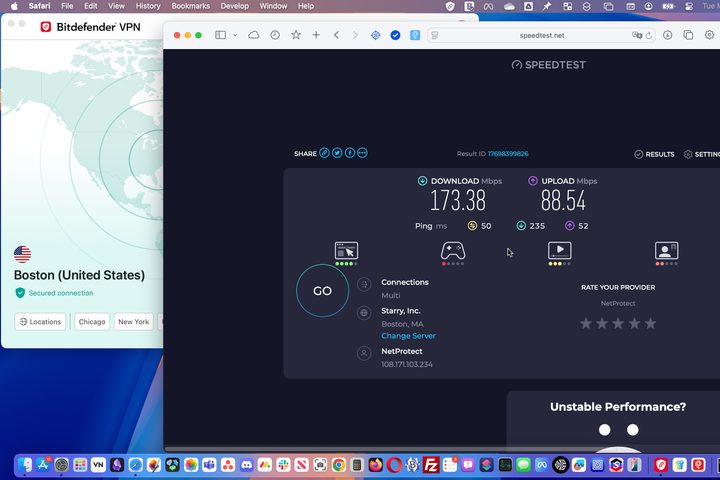Click the Starry, Inc. server globe icon
The image size is (720, 480).
tap(364, 313)
